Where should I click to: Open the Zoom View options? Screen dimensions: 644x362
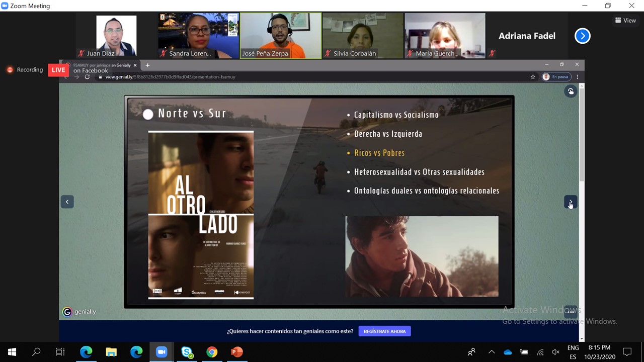click(x=625, y=21)
